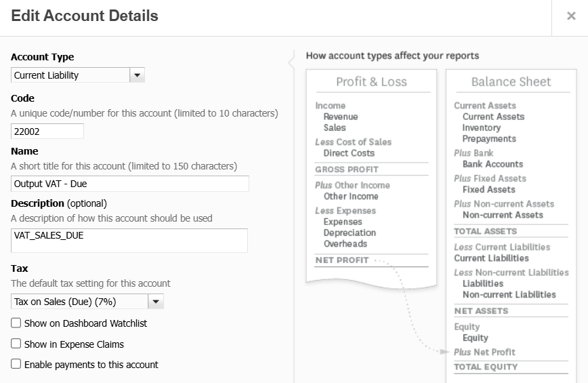Expand the Tax setting dropdown arrow
The width and height of the screenshot is (588, 383).
coord(156,302)
